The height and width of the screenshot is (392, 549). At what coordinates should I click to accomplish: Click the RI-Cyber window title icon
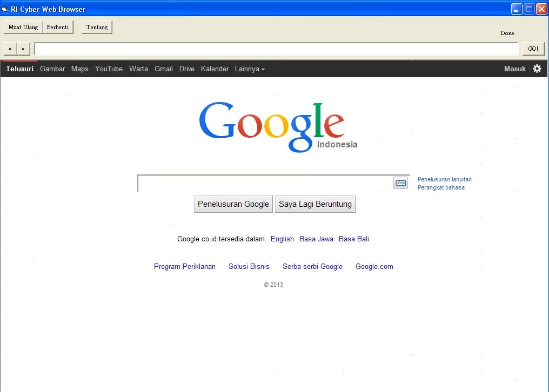pos(4,9)
